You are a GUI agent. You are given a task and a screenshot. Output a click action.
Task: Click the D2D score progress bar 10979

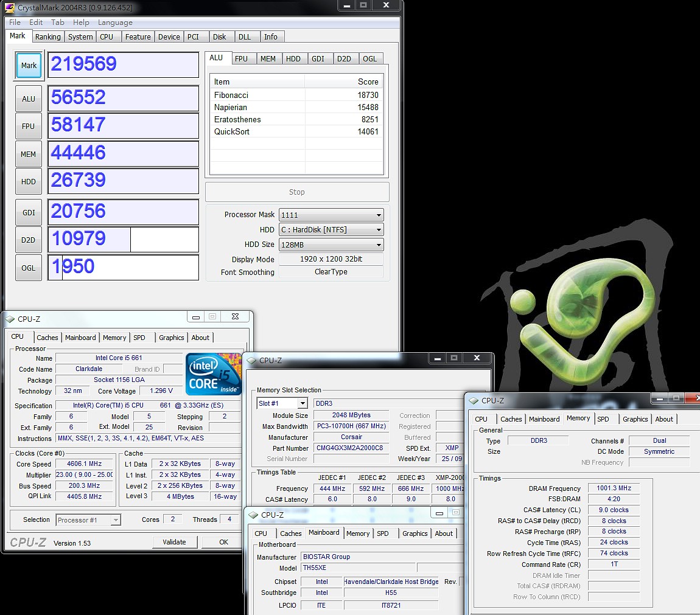[123, 240]
